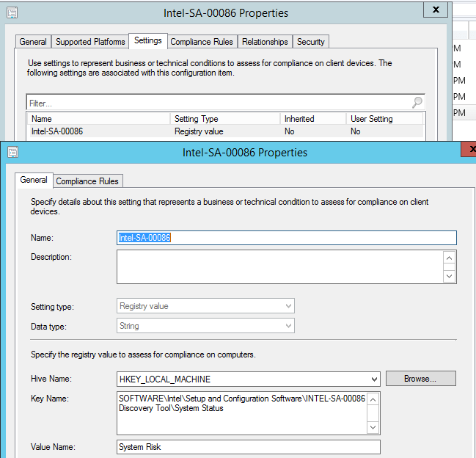Open the Hive Name dropdown

point(374,379)
